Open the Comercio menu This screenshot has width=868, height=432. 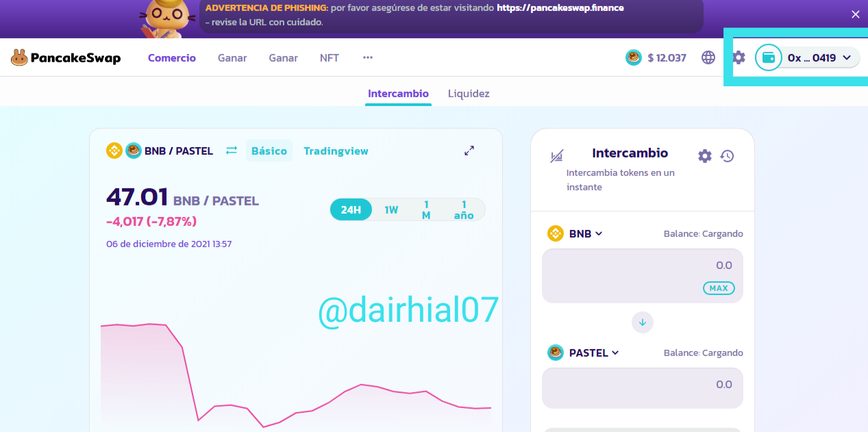pos(172,58)
